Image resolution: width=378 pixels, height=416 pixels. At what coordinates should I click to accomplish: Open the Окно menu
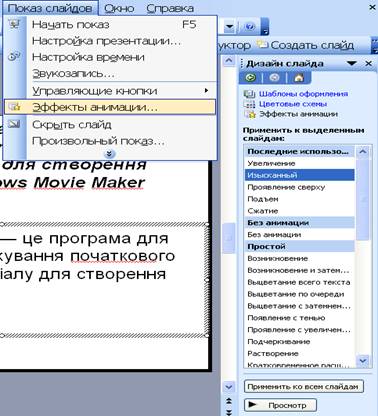119,8
